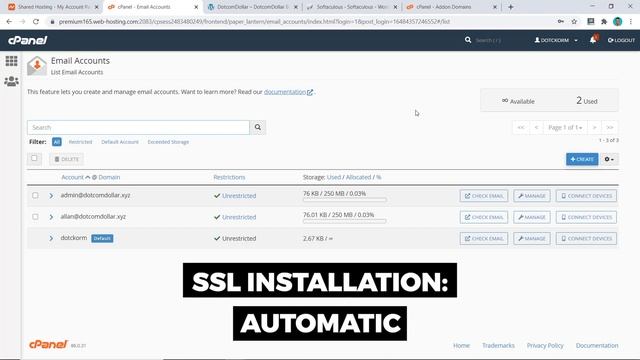Select the All filter
This screenshot has width=640, height=360.
click(x=57, y=142)
